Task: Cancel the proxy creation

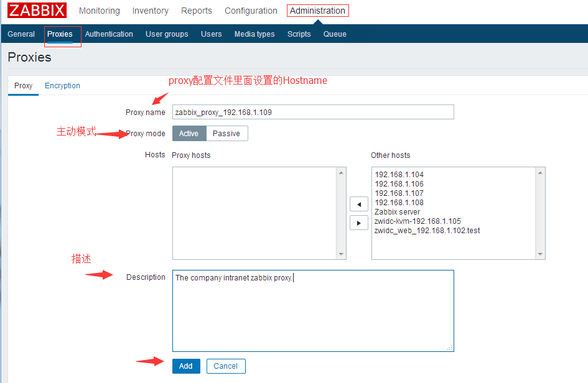Action: click(225, 366)
